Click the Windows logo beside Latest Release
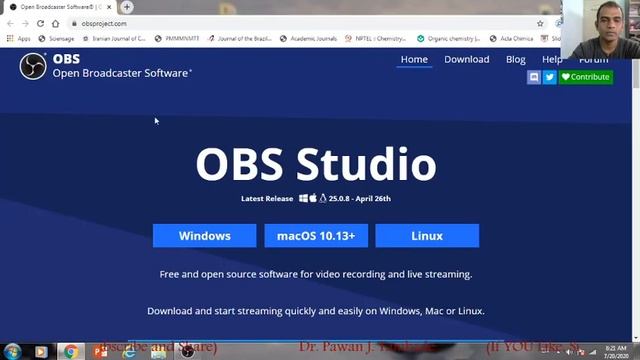 (303, 198)
